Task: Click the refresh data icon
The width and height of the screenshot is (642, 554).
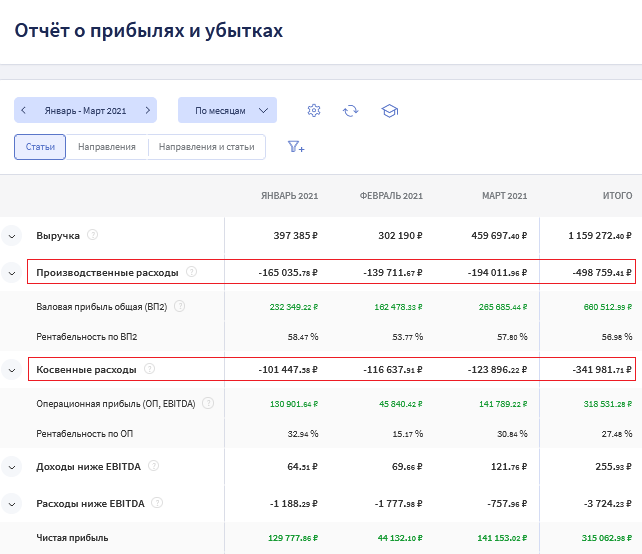Action: click(x=350, y=110)
